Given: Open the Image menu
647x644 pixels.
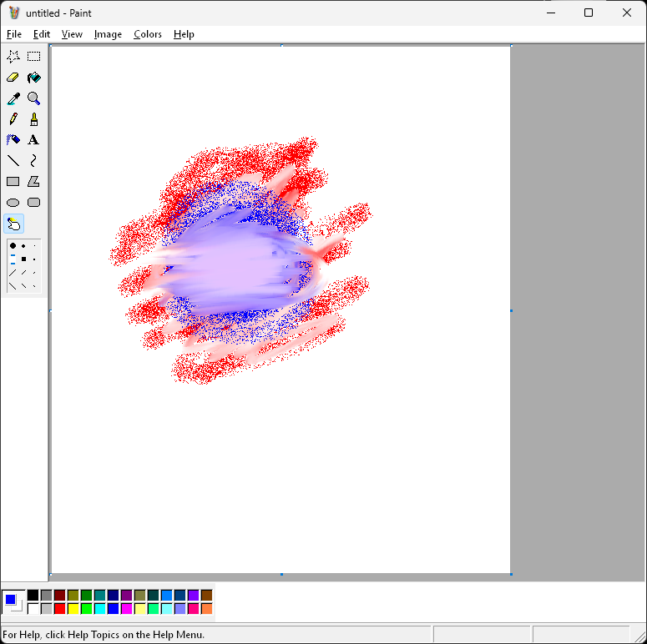Looking at the screenshot, I should [x=108, y=34].
